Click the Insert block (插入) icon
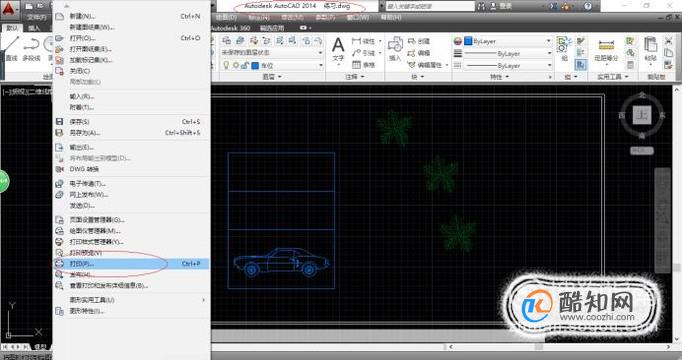 pos(395,49)
